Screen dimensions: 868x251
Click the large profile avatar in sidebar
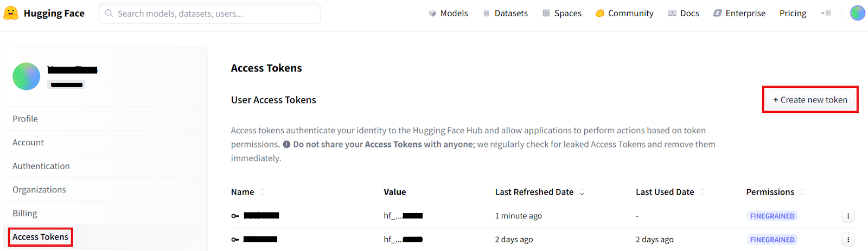(26, 76)
